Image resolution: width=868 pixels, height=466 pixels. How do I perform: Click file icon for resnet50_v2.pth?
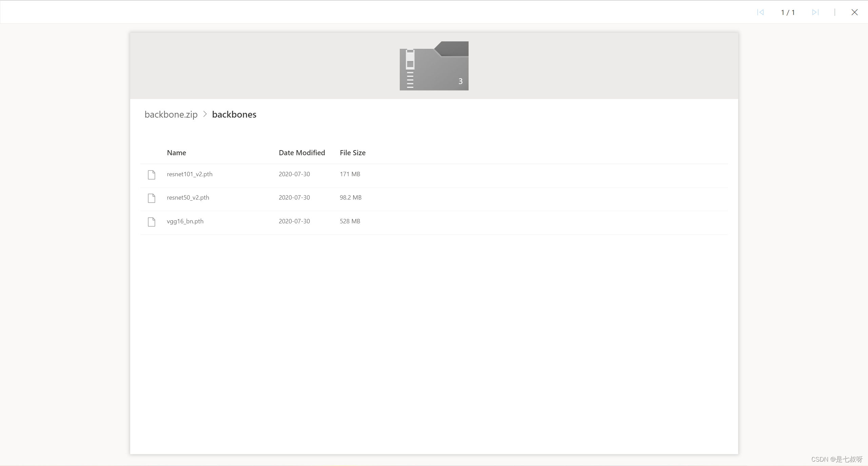click(x=152, y=198)
